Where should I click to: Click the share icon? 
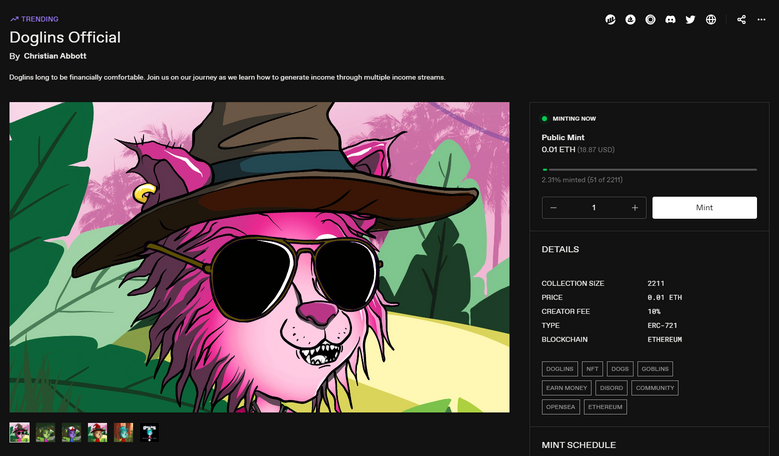click(741, 19)
